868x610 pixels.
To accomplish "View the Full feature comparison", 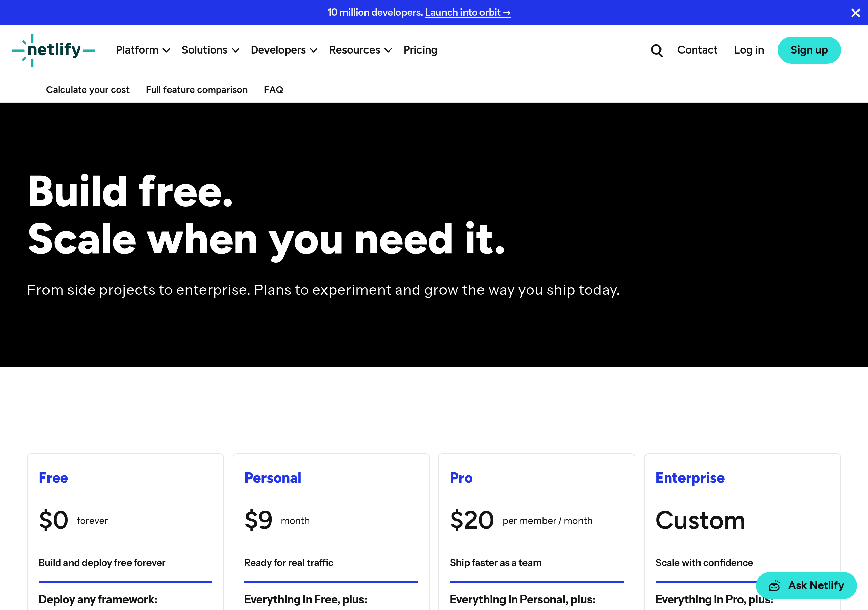I will click(197, 89).
